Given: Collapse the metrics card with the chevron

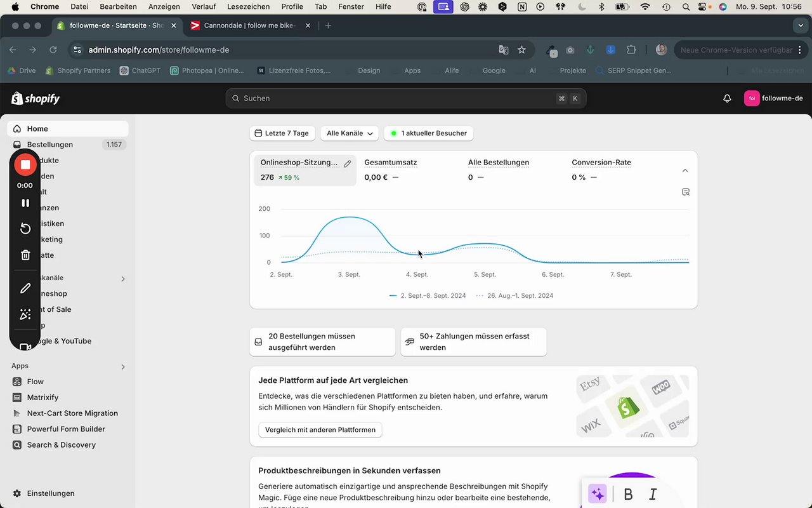Looking at the screenshot, I should [x=685, y=171].
